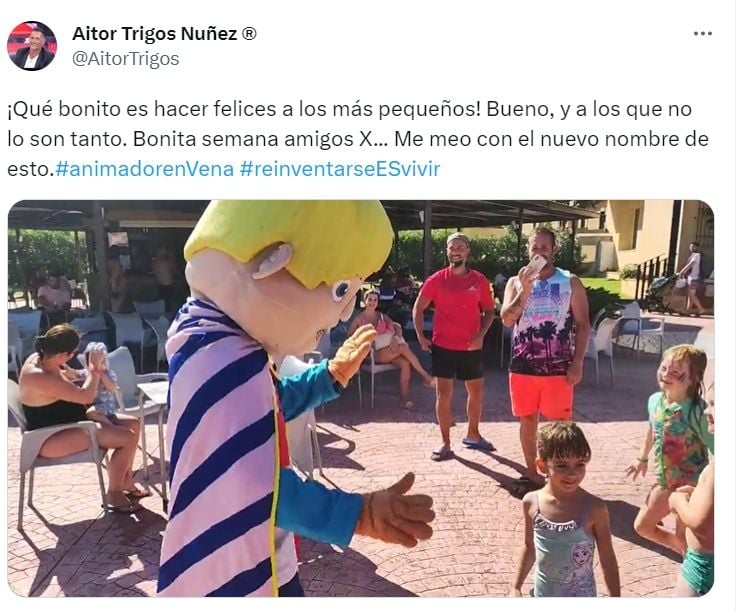
Task: Click the mascot's large cartoon eye
Action: pos(341,290)
